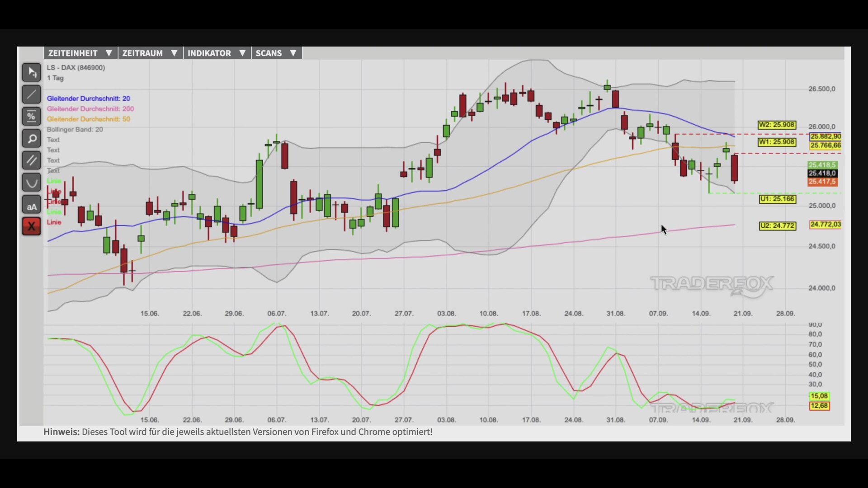868x488 pixels.
Task: Click the LS - DAX (846900) title
Action: (75, 68)
